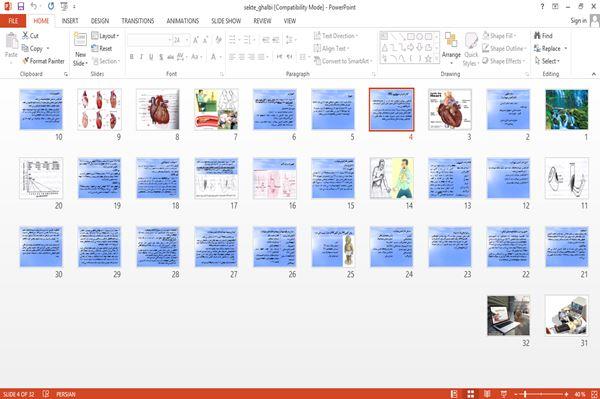Viewport: 600px width, 399px height.
Task: Undo the last action
Action: (34, 6)
